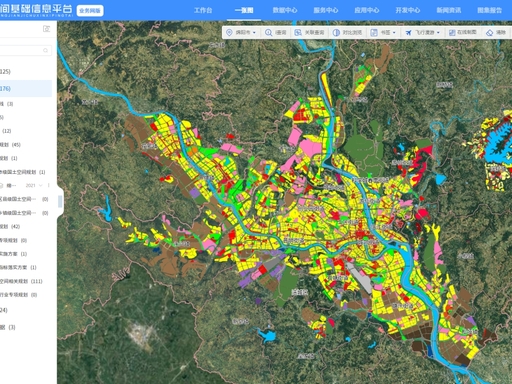This screenshot has width=512, height=384.
Task: Click the 飞行漫游 airplane icon
Action: tap(408, 32)
